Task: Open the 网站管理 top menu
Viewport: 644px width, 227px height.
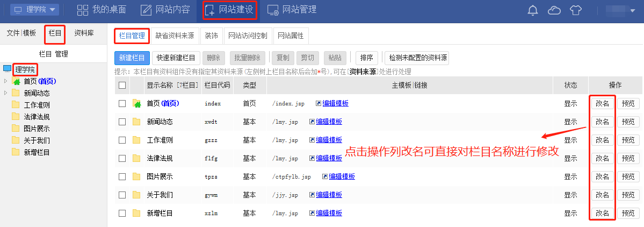Action: 292,10
